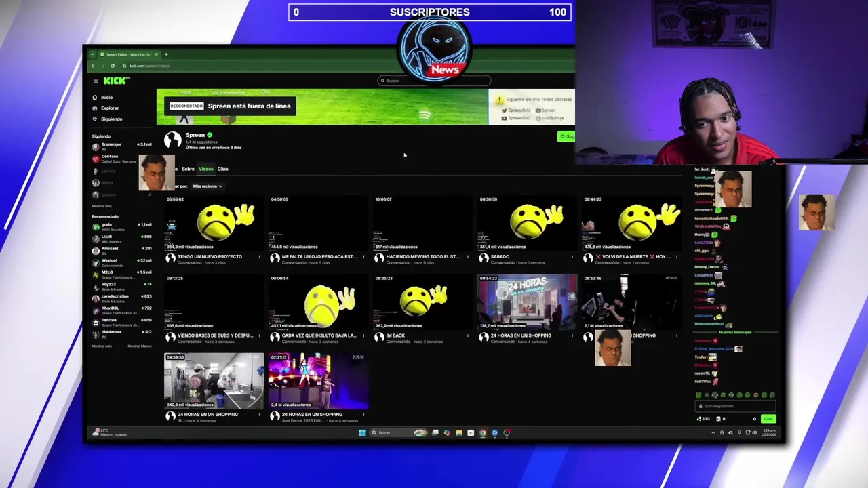Open Westcol recommended channel

point(122,262)
